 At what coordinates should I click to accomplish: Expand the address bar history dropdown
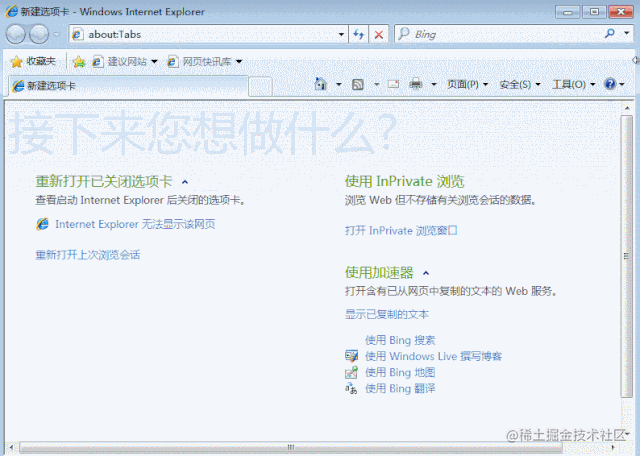click(341, 34)
